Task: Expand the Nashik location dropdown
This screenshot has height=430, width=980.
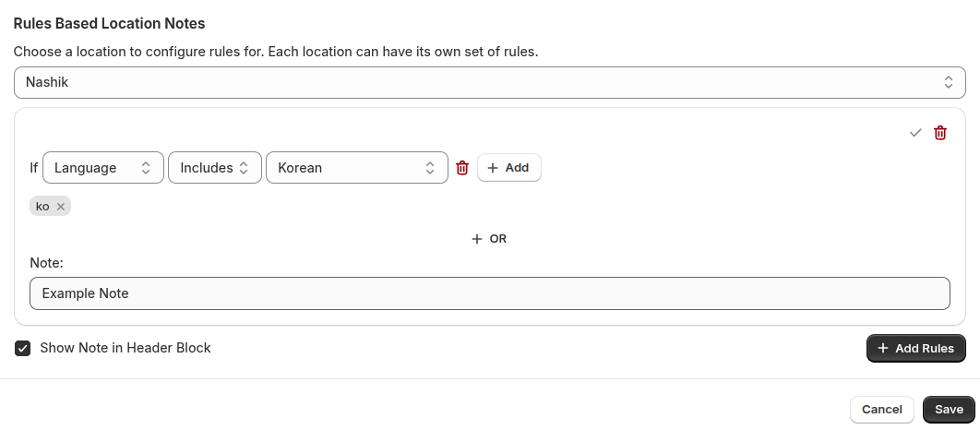Action: pos(489,82)
